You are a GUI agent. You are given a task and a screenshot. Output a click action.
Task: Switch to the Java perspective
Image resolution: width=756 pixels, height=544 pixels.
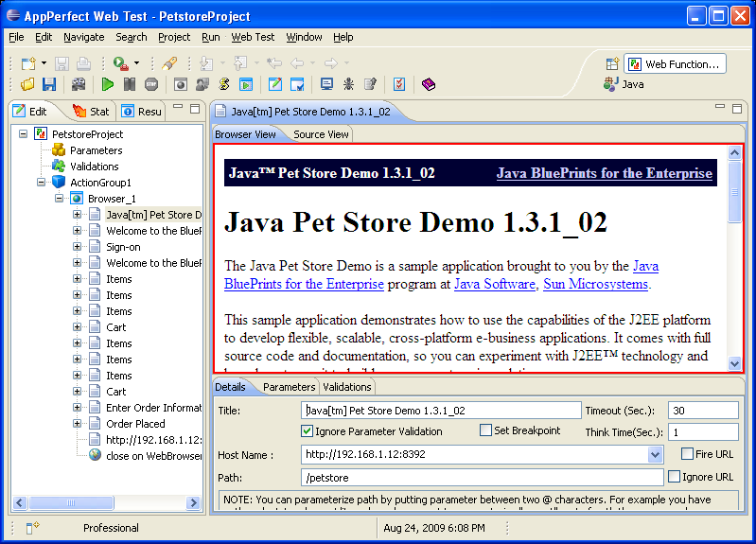click(x=624, y=84)
